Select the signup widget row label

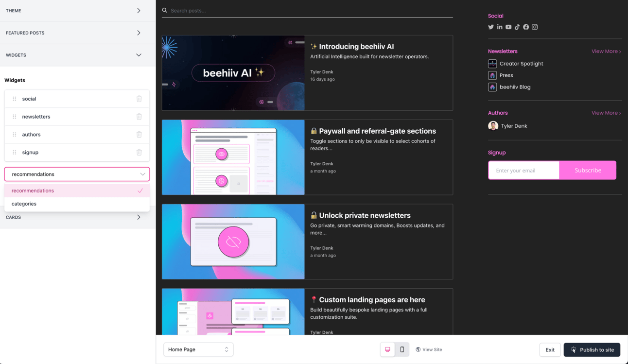30,153
